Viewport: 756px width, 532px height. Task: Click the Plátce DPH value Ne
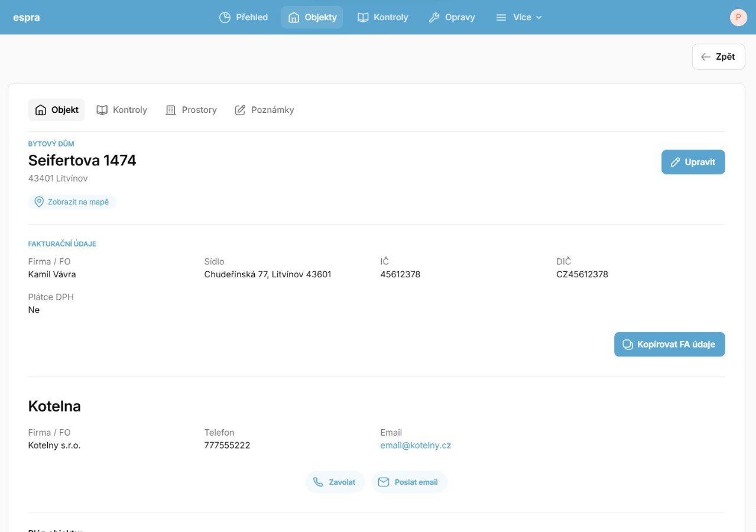34,310
